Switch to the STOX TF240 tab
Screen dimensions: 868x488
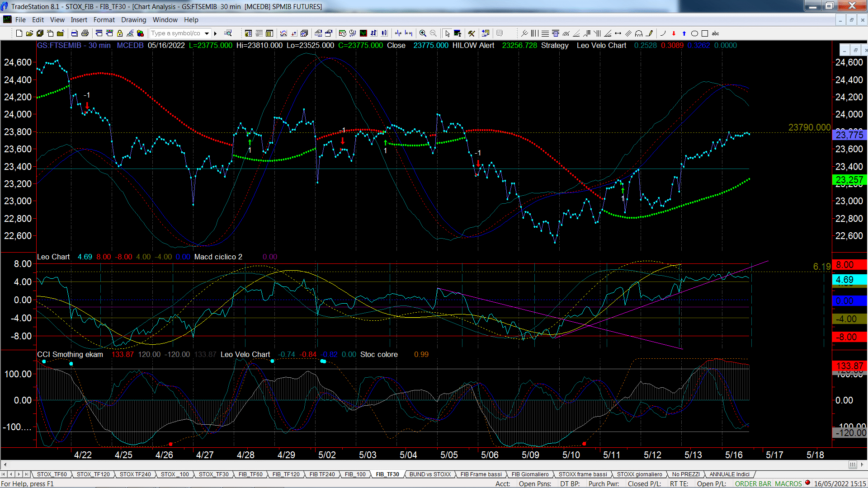tap(135, 474)
